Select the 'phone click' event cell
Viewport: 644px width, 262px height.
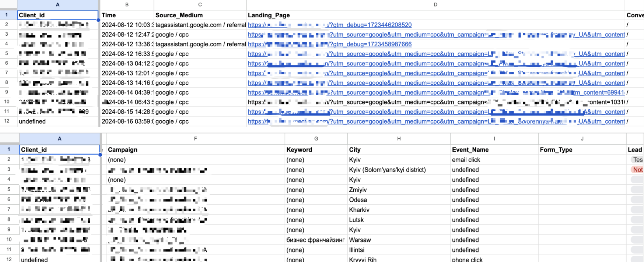494,259
